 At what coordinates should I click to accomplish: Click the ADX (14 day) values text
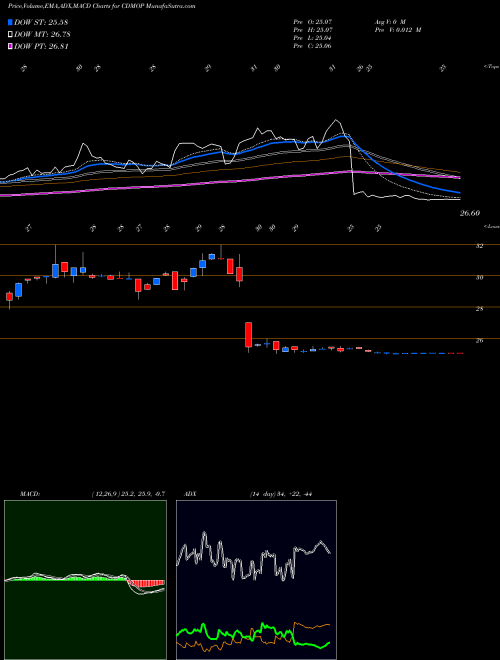tap(280, 494)
